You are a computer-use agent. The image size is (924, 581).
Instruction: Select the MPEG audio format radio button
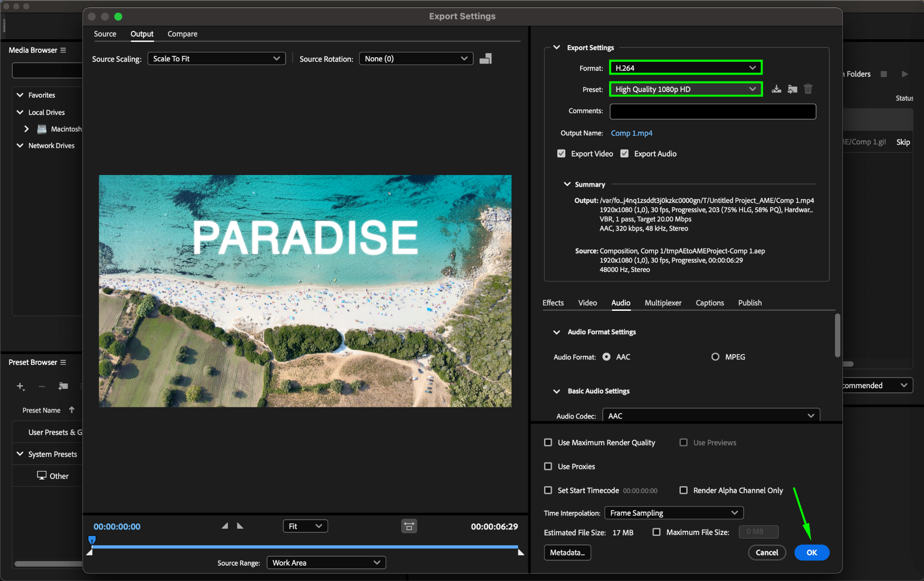[715, 357]
